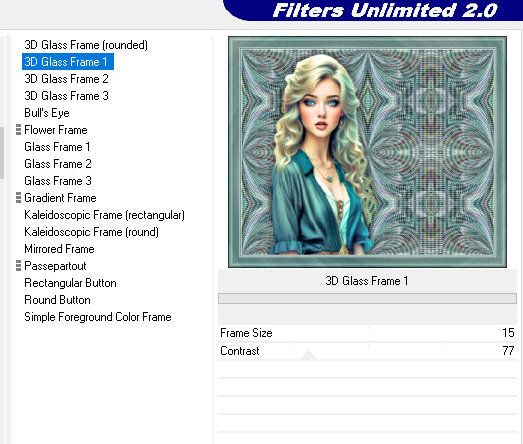Click the progress bar under preview
The height and width of the screenshot is (444, 523).
coord(367,299)
